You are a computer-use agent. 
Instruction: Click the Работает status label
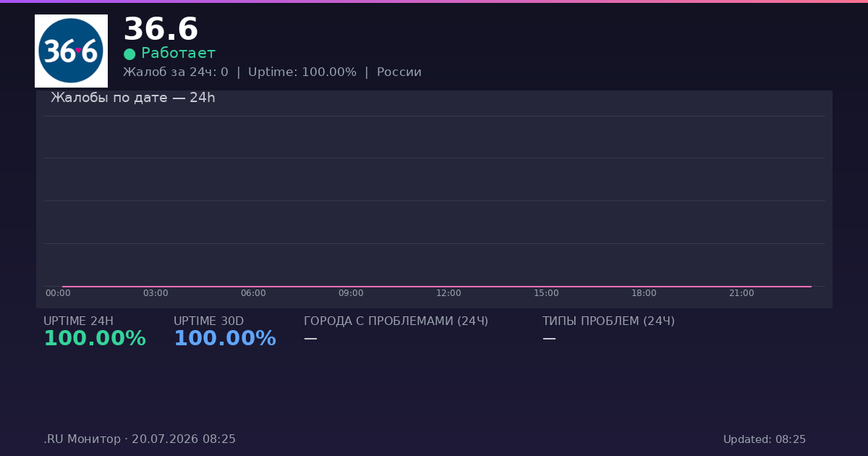(178, 53)
